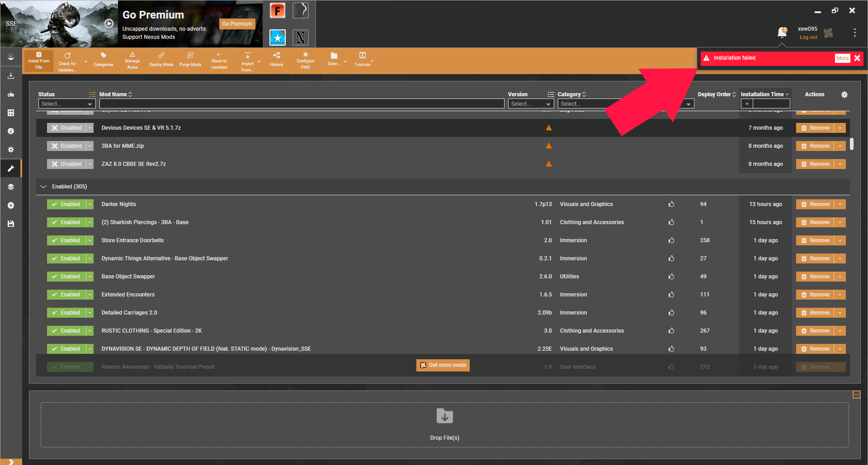The width and height of the screenshot is (868, 465).
Task: Disable the Extended Encounters mod
Action: [x=66, y=295]
